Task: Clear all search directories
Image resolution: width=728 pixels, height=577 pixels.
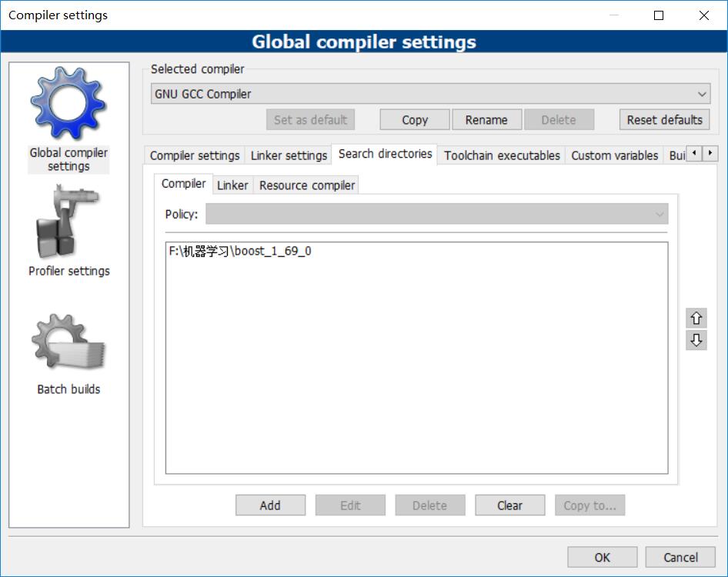Action: tap(509, 505)
